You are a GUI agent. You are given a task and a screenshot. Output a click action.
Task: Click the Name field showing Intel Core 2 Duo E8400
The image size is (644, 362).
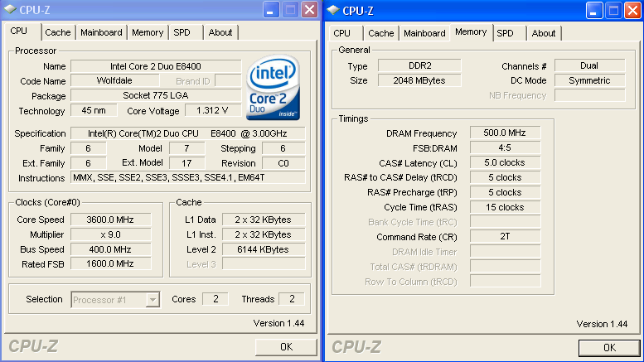(156, 66)
